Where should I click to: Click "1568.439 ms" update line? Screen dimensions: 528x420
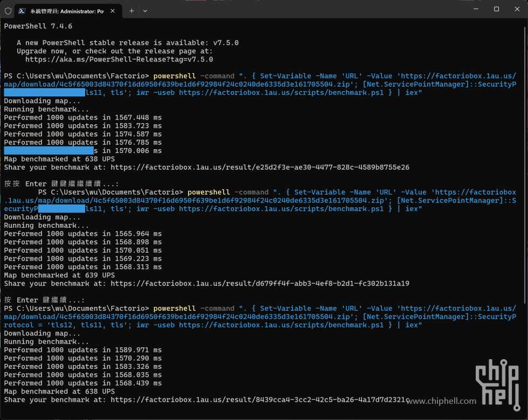click(x=83, y=383)
